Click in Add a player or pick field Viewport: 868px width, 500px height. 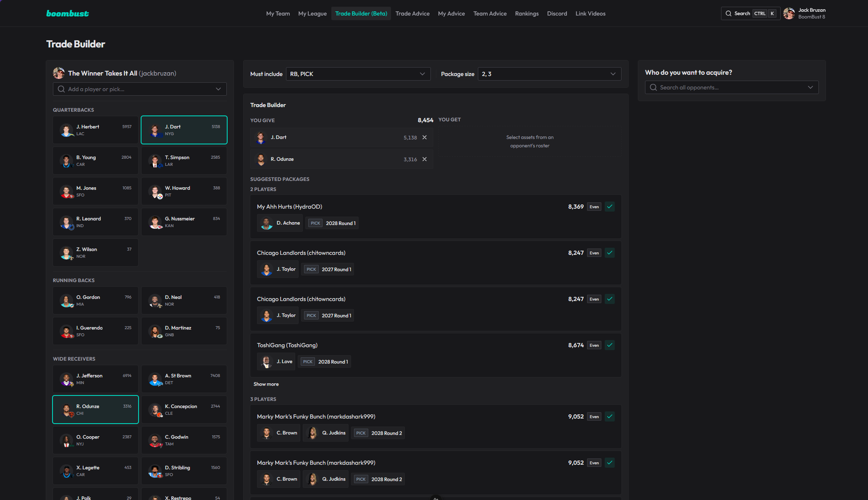[139, 89]
